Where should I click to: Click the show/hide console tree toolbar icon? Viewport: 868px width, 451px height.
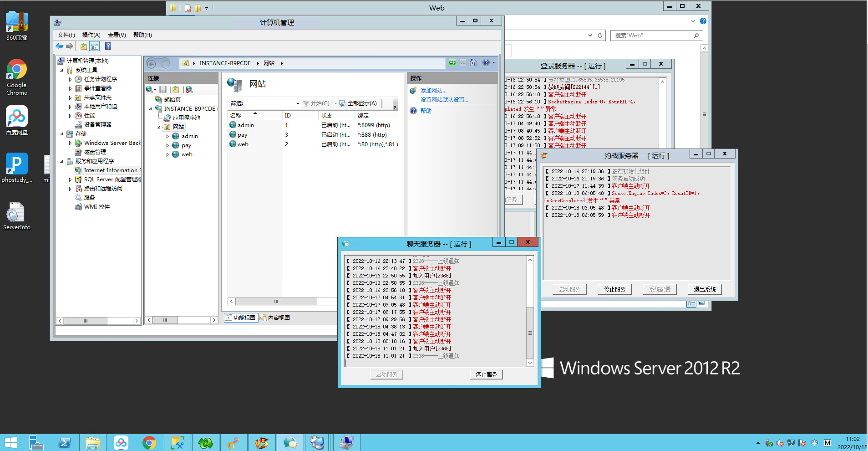click(95, 46)
